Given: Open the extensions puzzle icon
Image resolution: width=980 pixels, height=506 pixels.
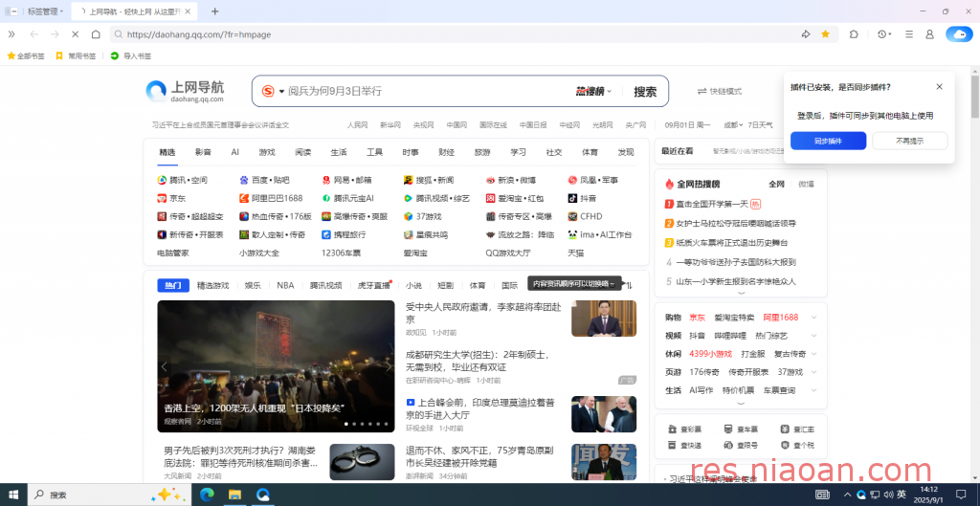Looking at the screenshot, I should [854, 34].
